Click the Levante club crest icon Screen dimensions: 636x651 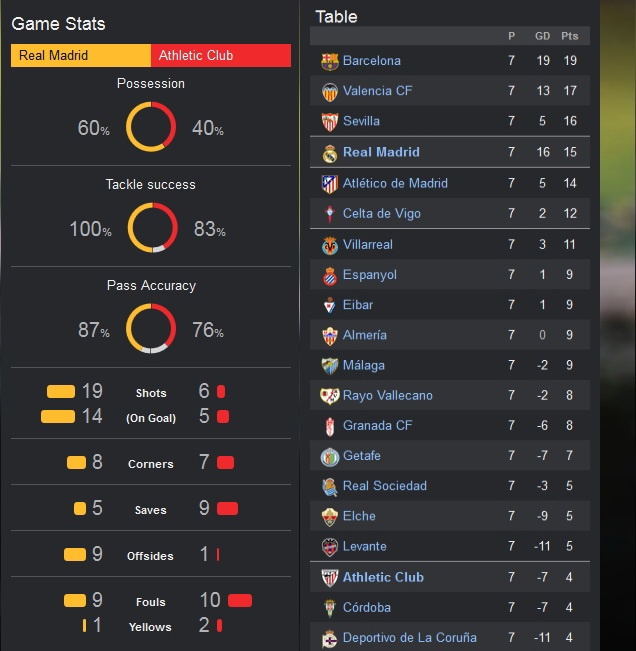point(329,547)
